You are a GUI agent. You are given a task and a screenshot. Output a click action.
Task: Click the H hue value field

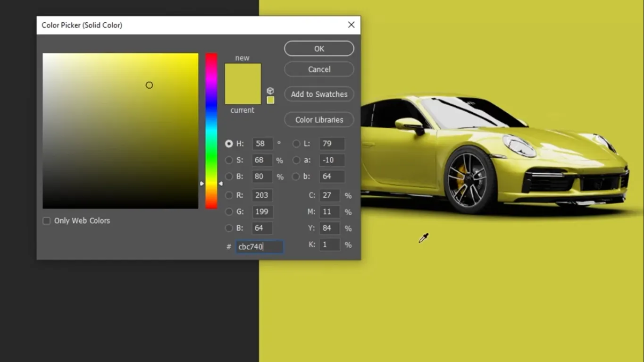(262, 143)
